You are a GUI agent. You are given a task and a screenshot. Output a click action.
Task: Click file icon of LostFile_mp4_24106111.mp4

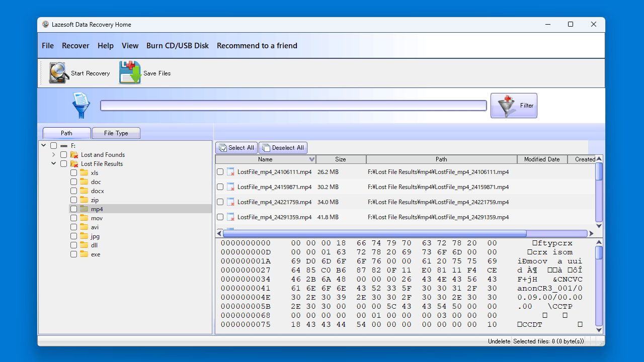[x=230, y=171]
